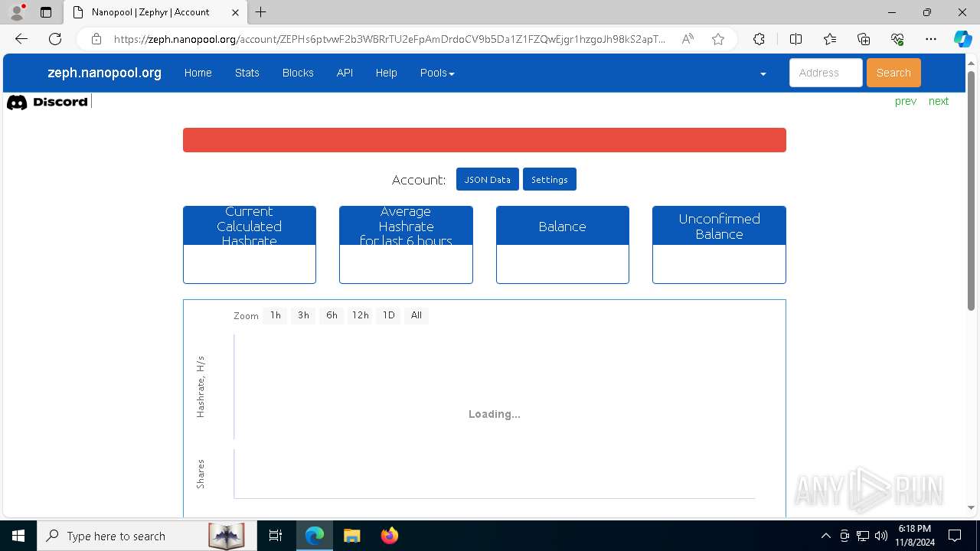
Task: Set chart zoom to 3h
Action: (304, 315)
